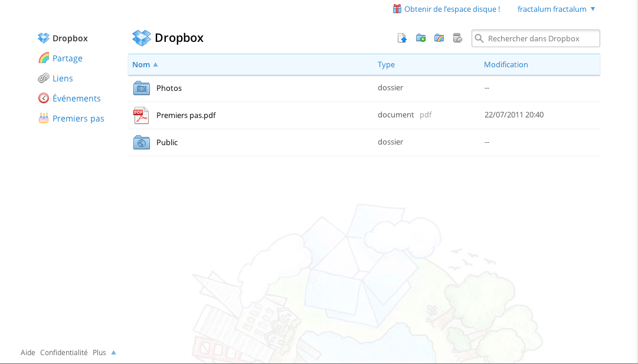Open the Photos folder by its name
Screen dimensions: 638x364
pos(169,88)
